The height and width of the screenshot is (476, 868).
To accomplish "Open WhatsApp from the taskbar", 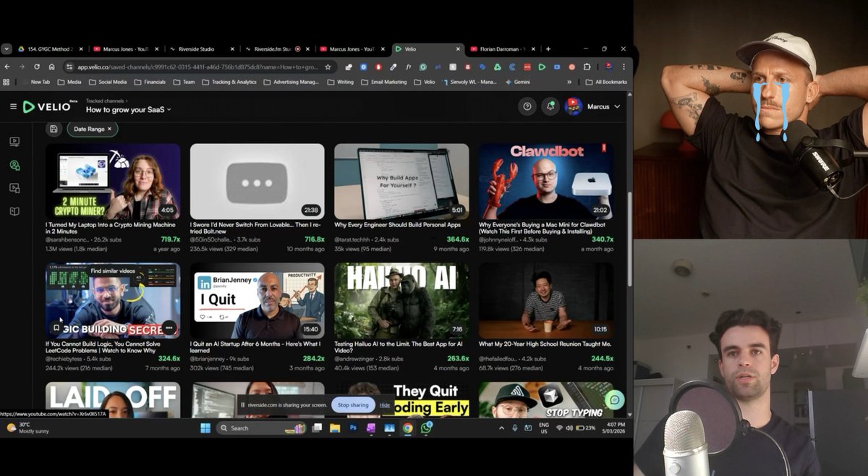I will (x=426, y=428).
